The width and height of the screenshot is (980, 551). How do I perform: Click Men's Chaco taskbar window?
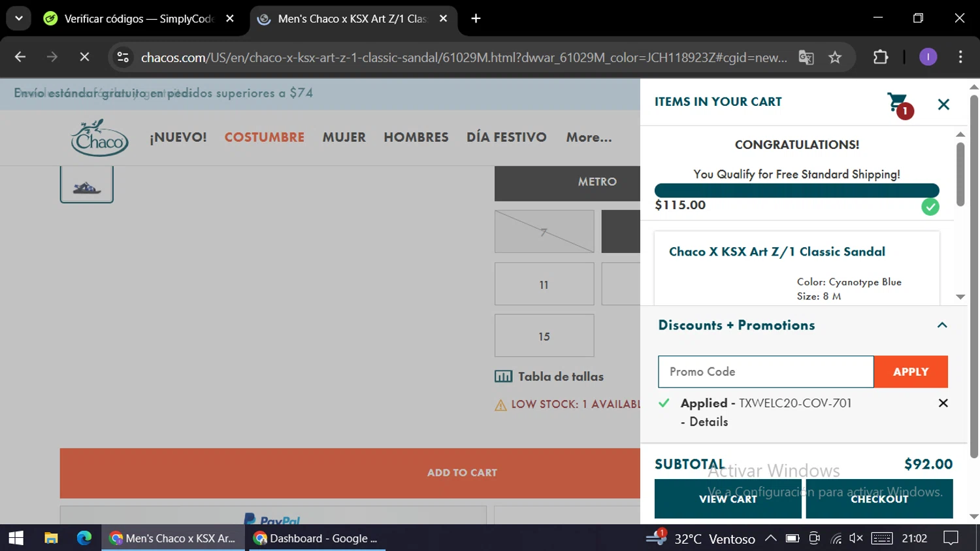173,538
